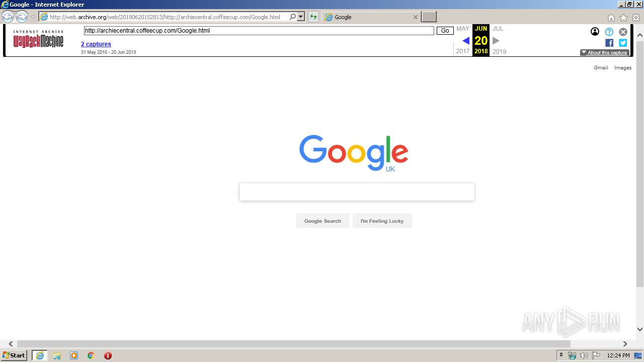Close the Google tab
Screen dimensions: 644x362
tap(415, 17)
